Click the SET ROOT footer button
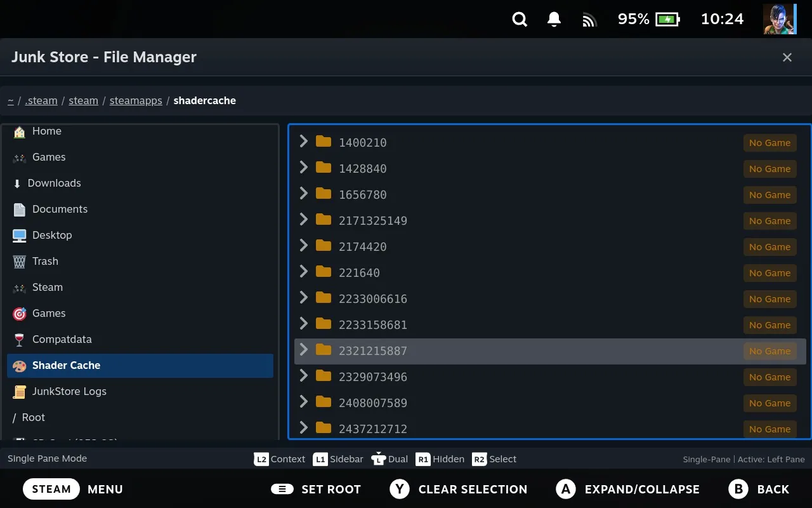812x508 pixels. (x=316, y=489)
